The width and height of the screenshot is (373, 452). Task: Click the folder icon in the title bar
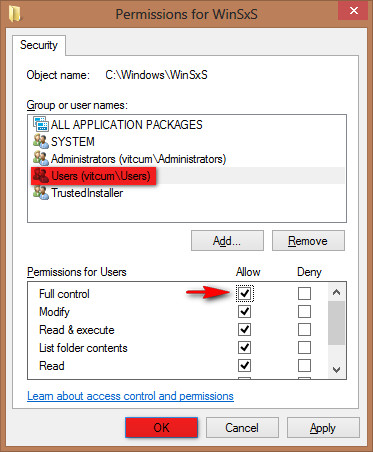pos(15,14)
